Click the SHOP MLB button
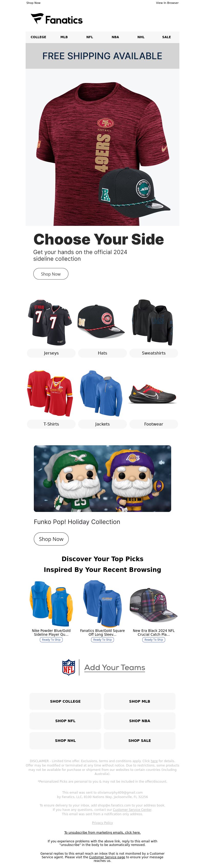This screenshot has height=868, width=205. coord(140,701)
